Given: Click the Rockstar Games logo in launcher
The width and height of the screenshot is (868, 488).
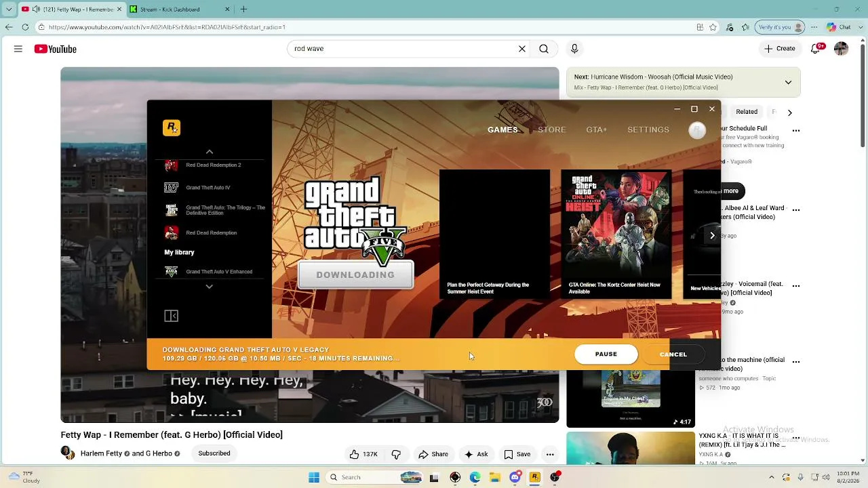Looking at the screenshot, I should pyautogui.click(x=172, y=127).
